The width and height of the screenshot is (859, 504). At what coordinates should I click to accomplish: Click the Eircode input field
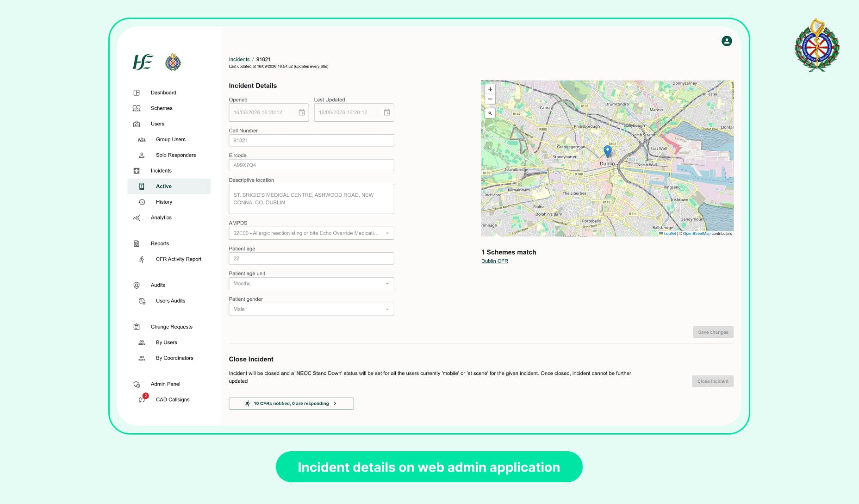tap(311, 165)
